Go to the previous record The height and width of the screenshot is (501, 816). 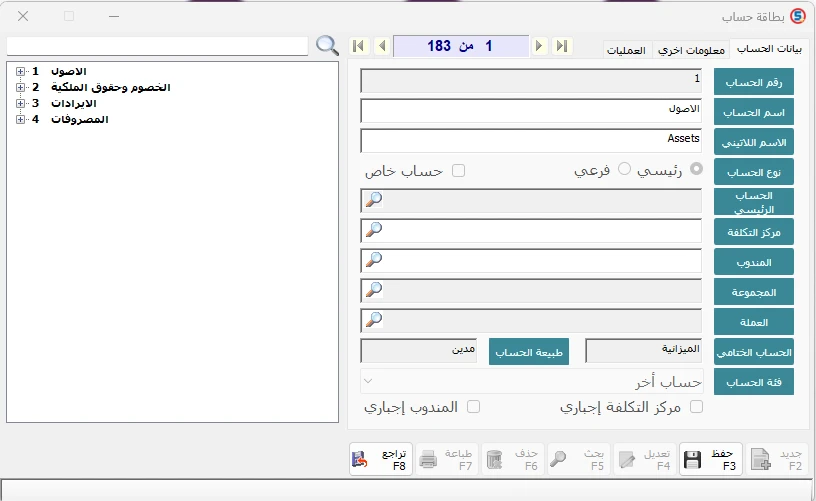382,46
